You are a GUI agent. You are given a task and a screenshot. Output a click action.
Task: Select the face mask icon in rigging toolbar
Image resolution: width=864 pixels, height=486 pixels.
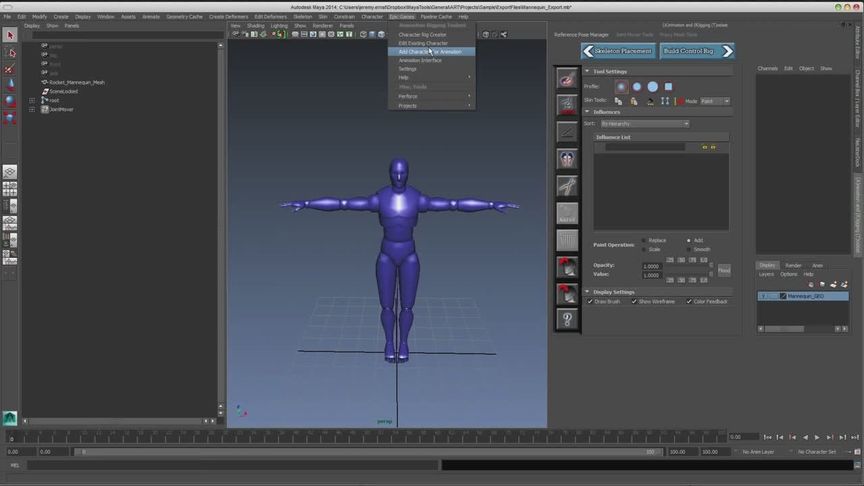point(567,159)
